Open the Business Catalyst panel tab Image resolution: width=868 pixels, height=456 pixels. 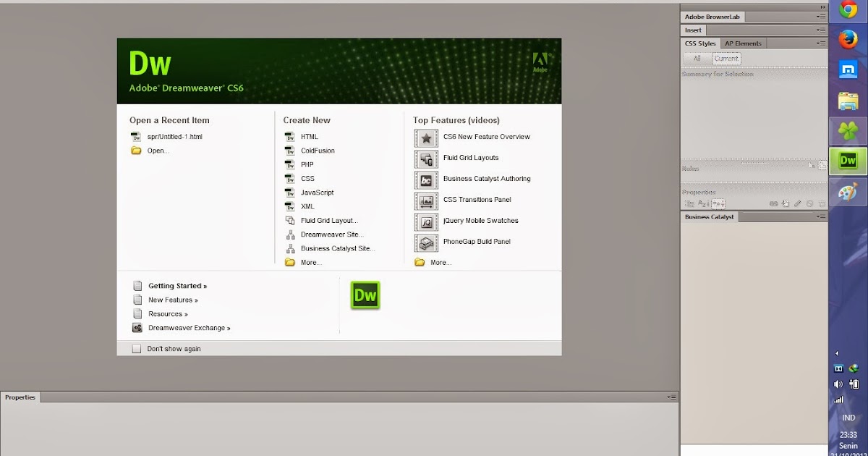(710, 217)
